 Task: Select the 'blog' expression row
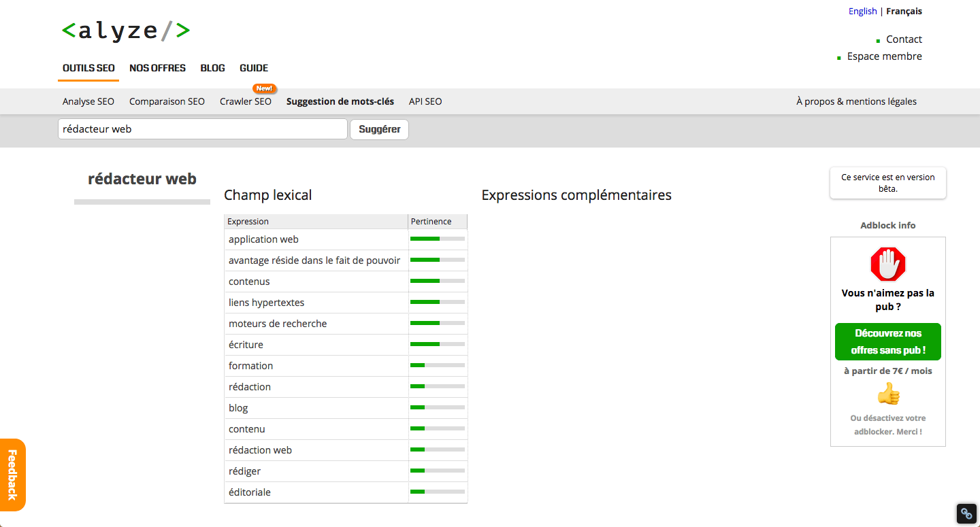point(346,408)
